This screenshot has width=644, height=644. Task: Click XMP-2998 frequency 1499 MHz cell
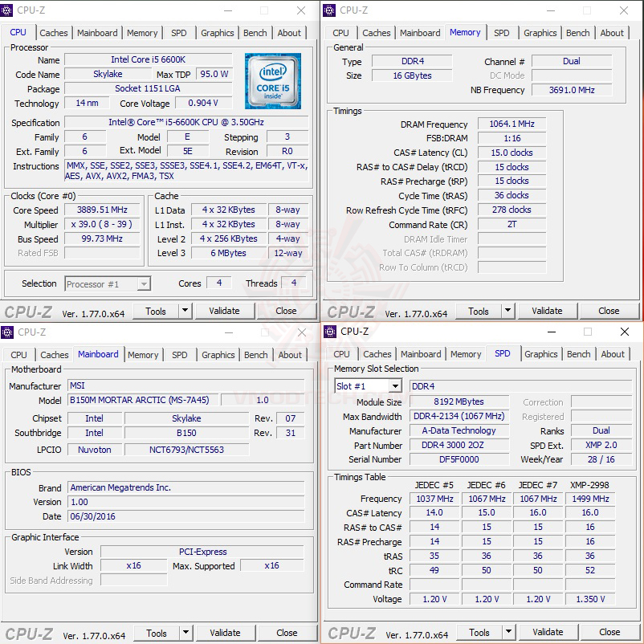coord(590,499)
